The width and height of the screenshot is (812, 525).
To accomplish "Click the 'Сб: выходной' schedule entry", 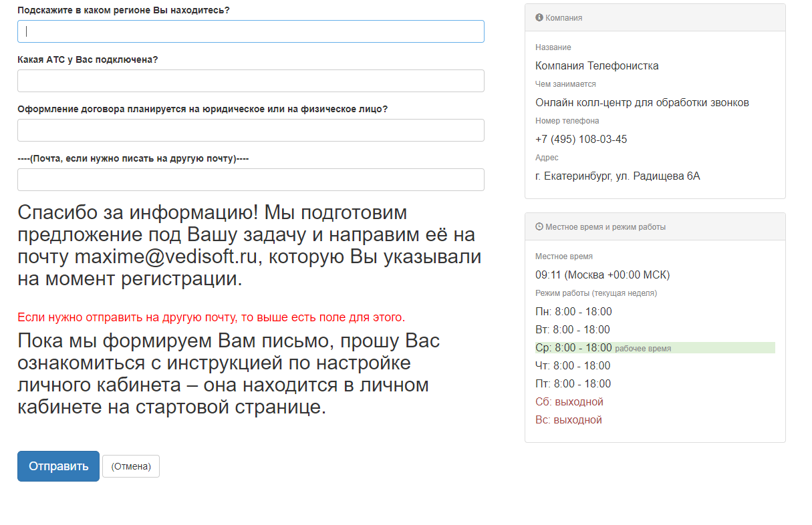I will tap(569, 402).
